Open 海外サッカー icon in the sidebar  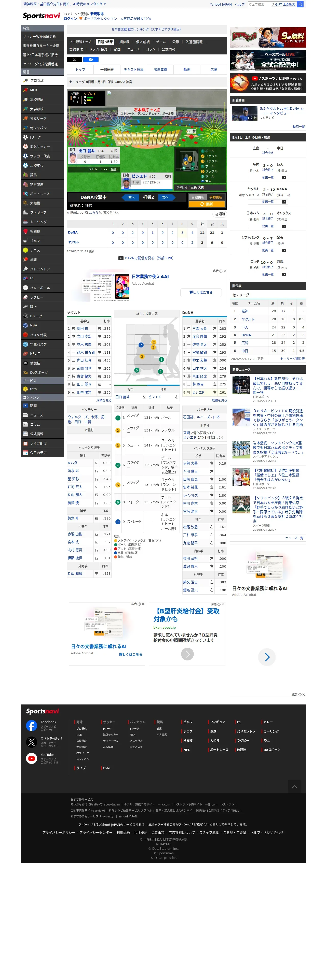coord(25,147)
